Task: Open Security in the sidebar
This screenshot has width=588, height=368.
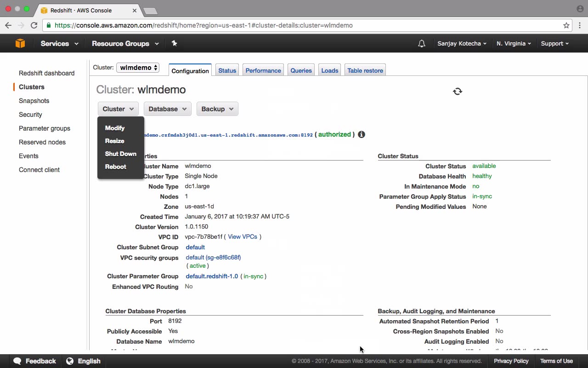Action: (x=30, y=115)
